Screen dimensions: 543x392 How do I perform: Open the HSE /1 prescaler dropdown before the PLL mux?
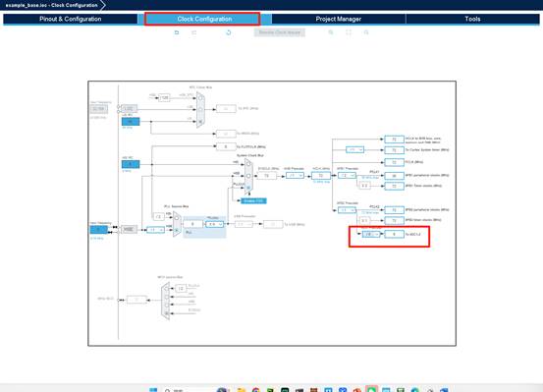tap(155, 230)
